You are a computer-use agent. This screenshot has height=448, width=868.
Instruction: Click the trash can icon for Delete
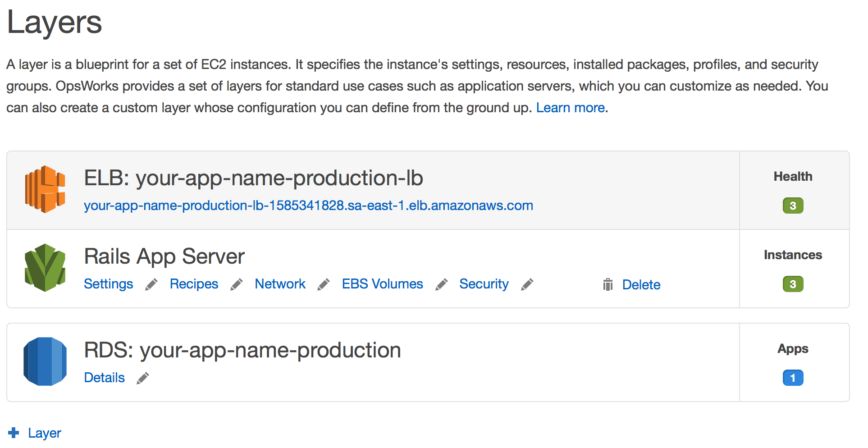coord(608,284)
